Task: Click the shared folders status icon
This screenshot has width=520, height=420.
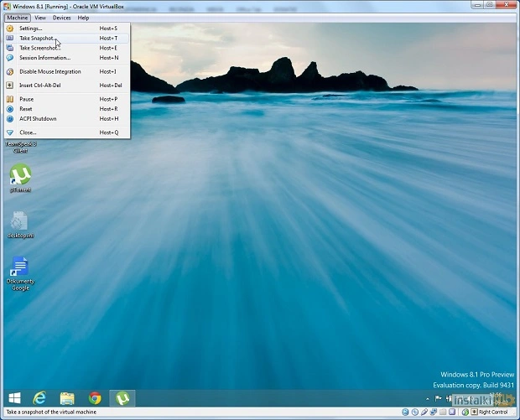Action: 443,412
